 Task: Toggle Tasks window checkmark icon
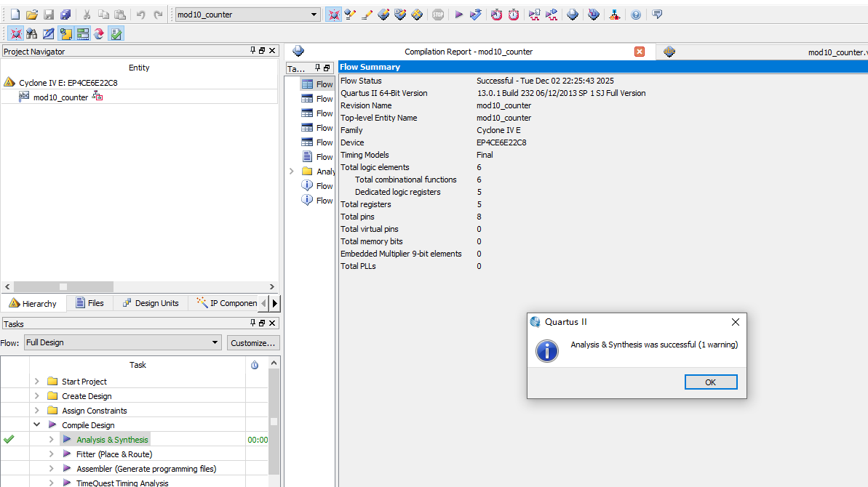point(116,33)
